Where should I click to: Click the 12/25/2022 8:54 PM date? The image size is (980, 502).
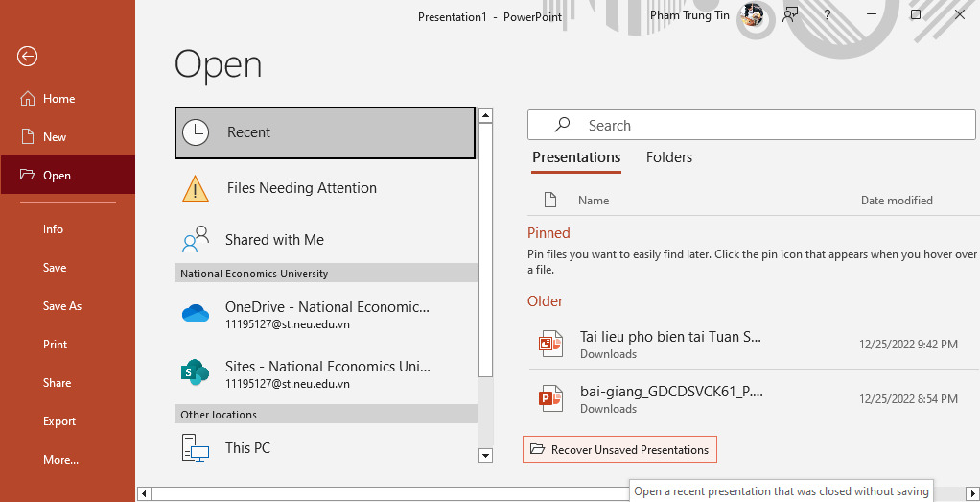point(908,399)
